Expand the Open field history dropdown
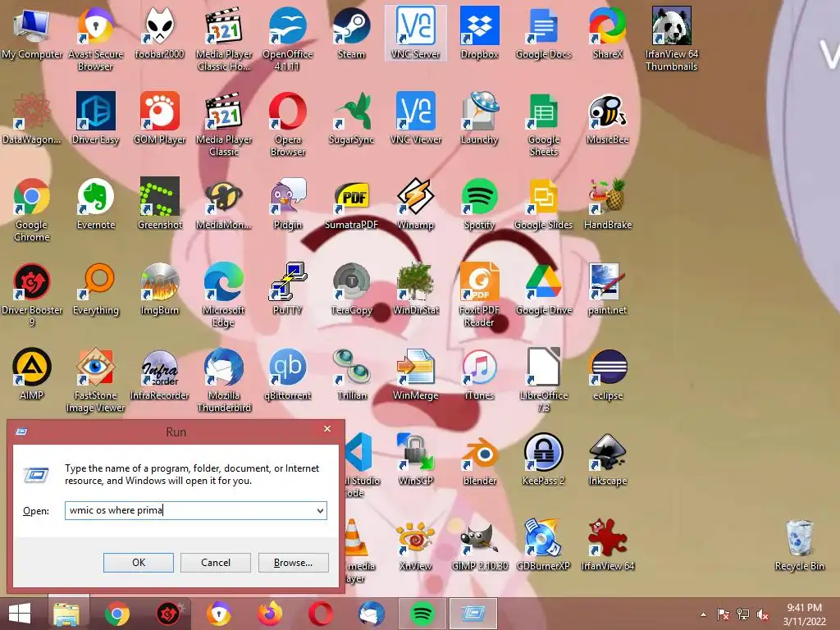 [320, 510]
